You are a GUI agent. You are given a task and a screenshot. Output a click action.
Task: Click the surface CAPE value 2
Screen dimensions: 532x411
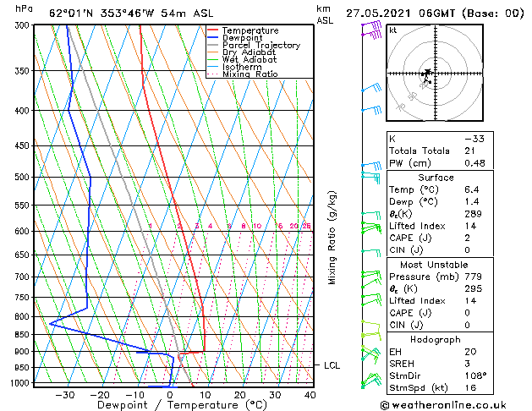[468, 238]
